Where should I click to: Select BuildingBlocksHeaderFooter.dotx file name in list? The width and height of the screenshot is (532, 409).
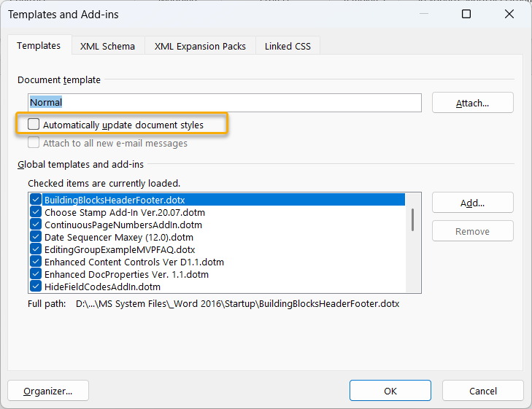[115, 200]
